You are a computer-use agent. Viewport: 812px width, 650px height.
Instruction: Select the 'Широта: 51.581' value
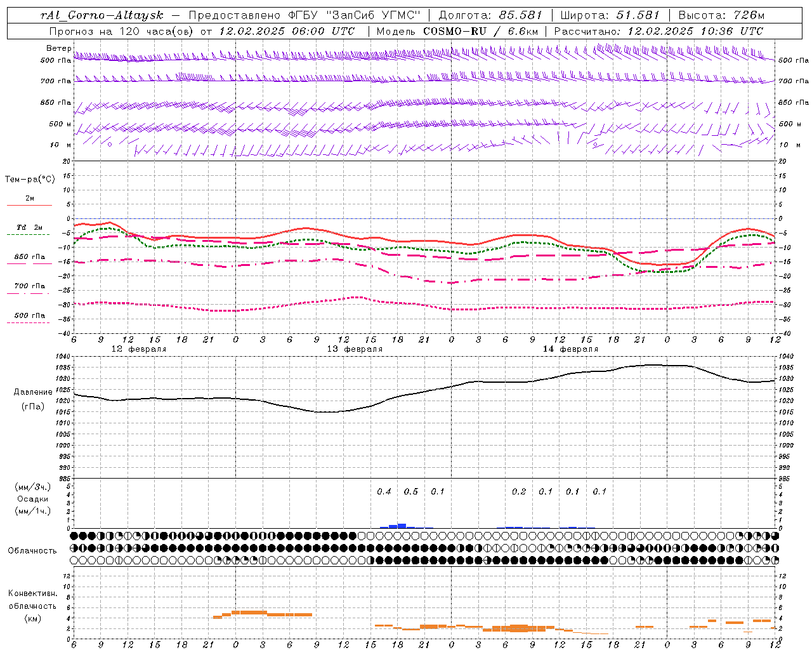[x=610, y=15]
